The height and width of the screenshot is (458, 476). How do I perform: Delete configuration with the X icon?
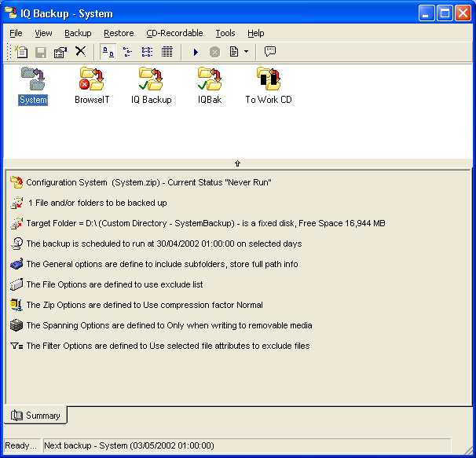[80, 51]
